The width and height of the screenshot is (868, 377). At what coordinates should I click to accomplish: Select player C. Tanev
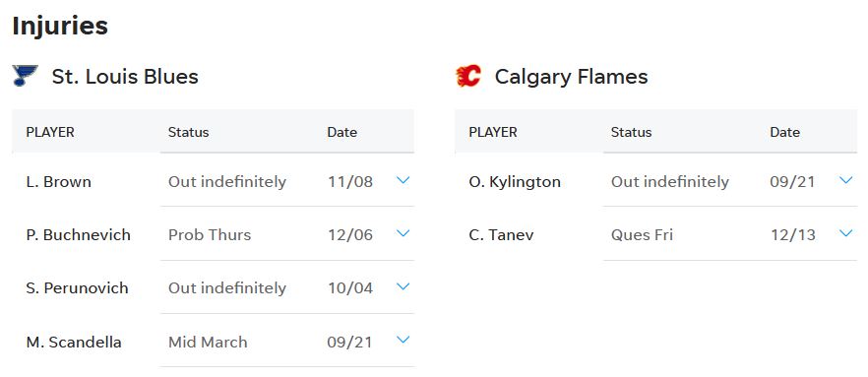point(501,234)
